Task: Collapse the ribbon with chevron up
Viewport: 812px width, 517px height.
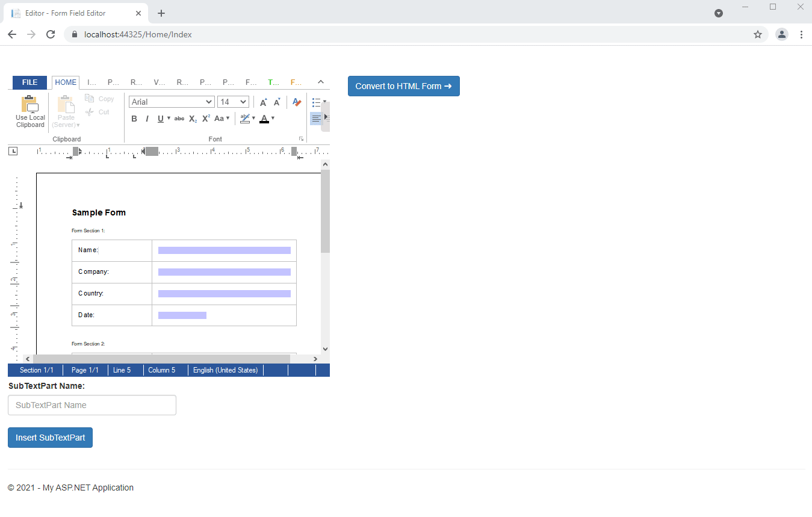Action: (321, 82)
